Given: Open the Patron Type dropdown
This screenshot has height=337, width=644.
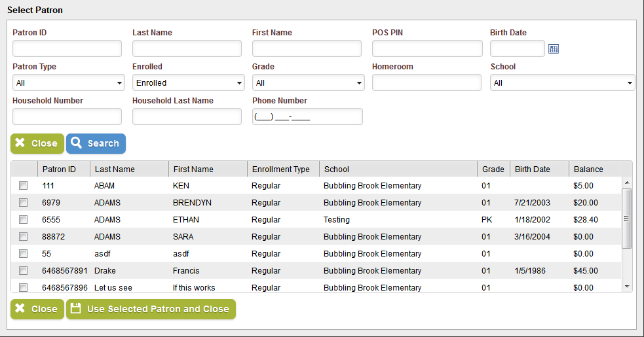Looking at the screenshot, I should point(69,83).
